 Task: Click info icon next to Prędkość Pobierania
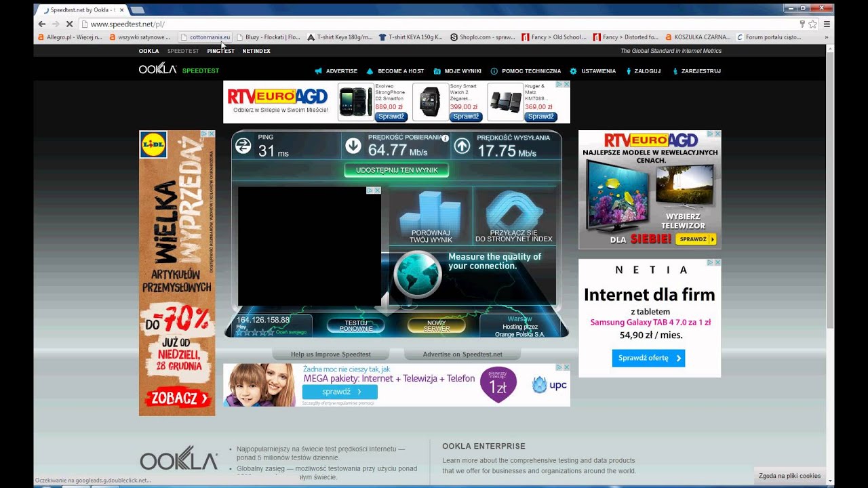tap(446, 138)
